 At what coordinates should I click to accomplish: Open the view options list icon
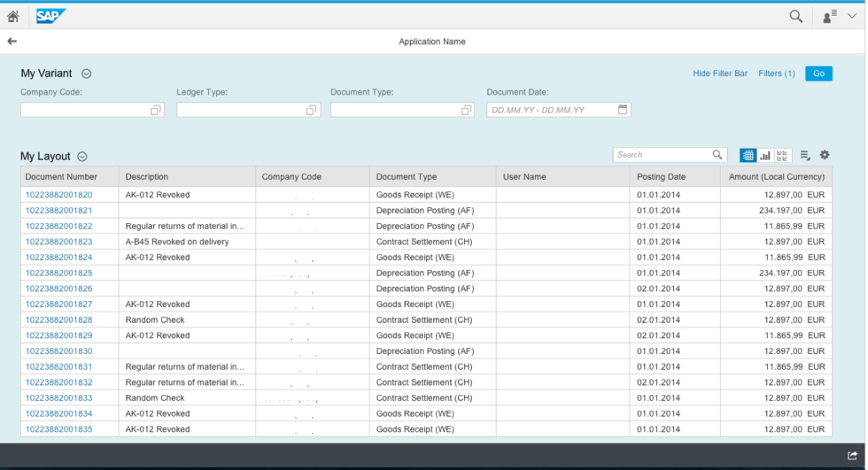[x=805, y=155]
